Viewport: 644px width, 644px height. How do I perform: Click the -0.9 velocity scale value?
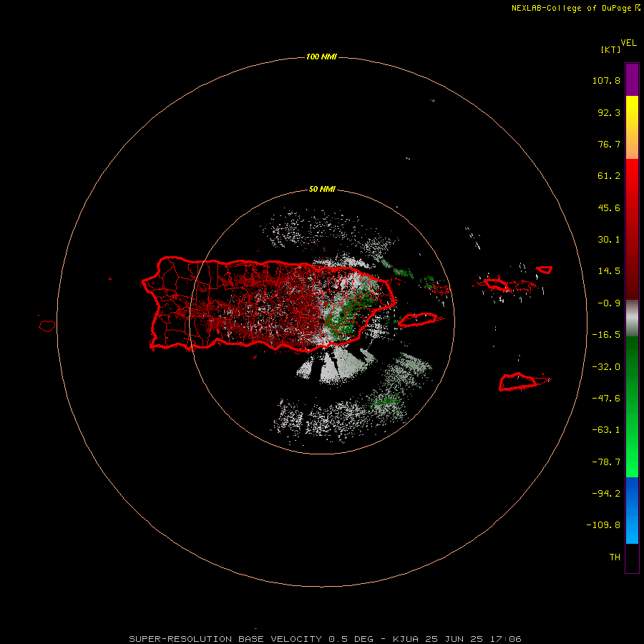609,303
